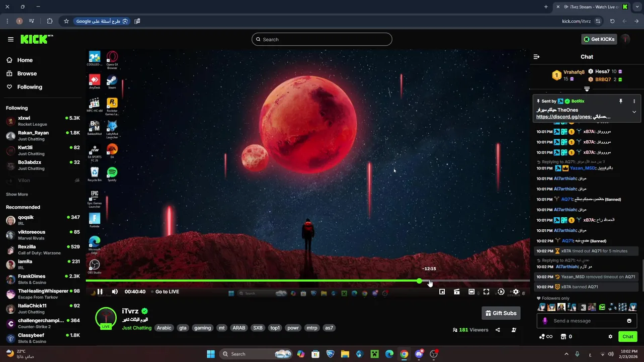Open the user profile avatar menu

click(x=625, y=39)
